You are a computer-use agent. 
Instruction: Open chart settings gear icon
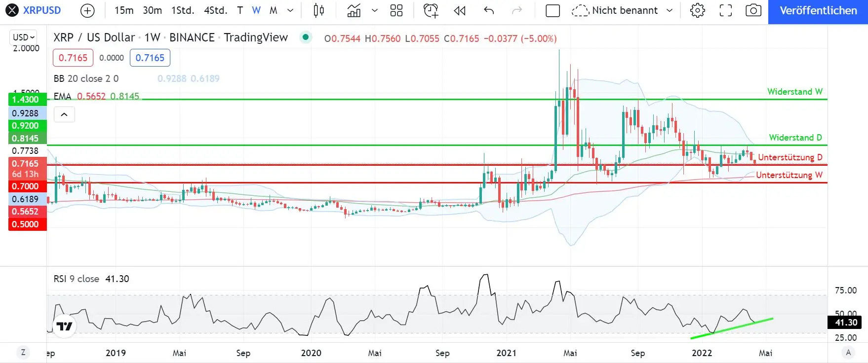pyautogui.click(x=698, y=10)
